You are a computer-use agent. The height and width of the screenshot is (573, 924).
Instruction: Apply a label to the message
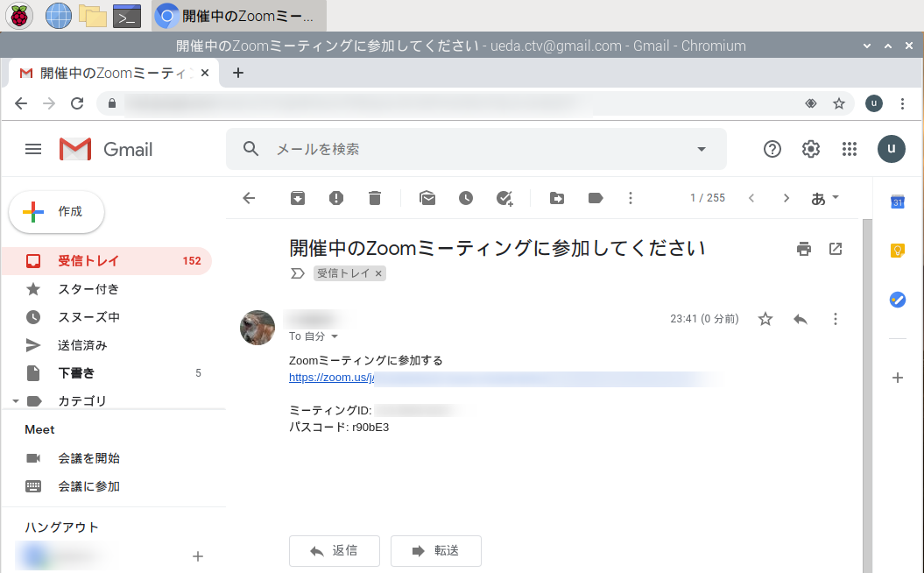[595, 198]
